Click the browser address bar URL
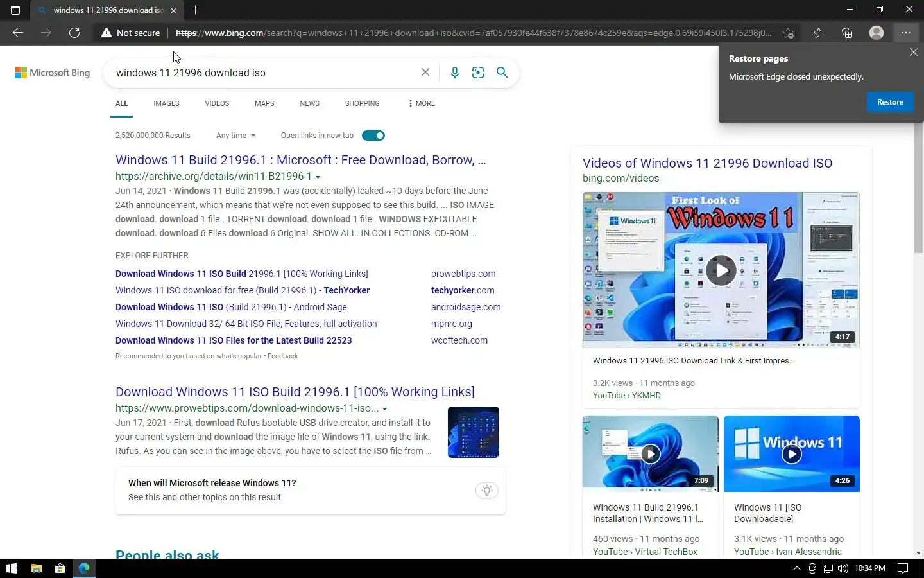Viewport: 924px width, 578px height. point(474,33)
